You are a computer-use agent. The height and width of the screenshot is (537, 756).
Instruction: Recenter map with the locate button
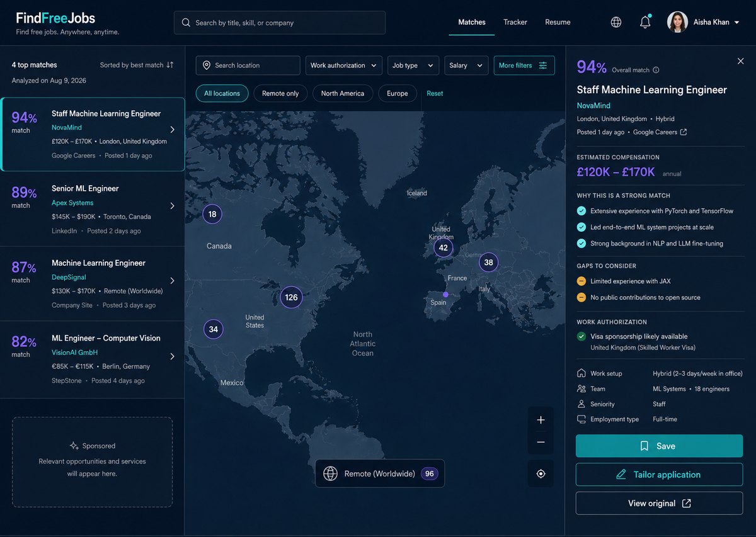[x=541, y=473]
